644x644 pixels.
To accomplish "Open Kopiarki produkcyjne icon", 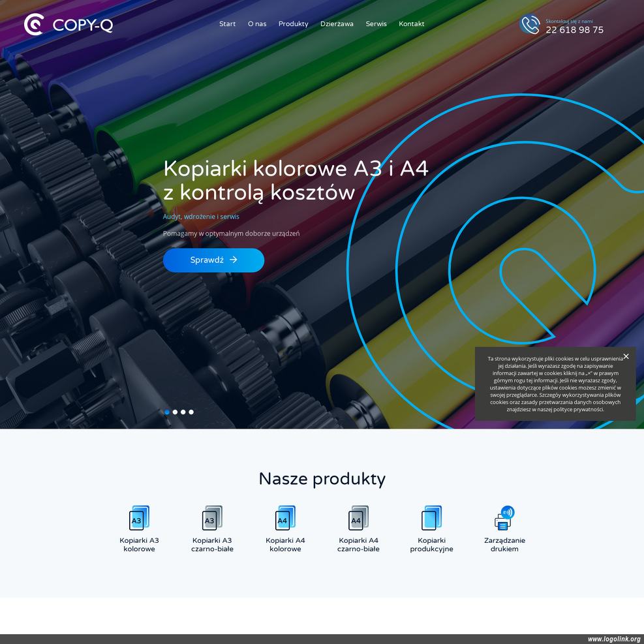I will click(x=432, y=518).
